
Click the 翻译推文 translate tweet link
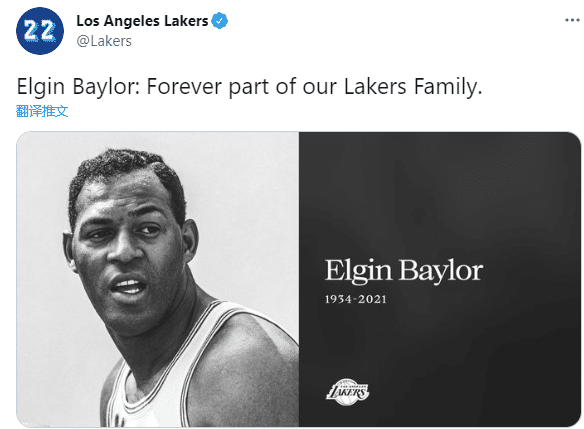(x=42, y=111)
